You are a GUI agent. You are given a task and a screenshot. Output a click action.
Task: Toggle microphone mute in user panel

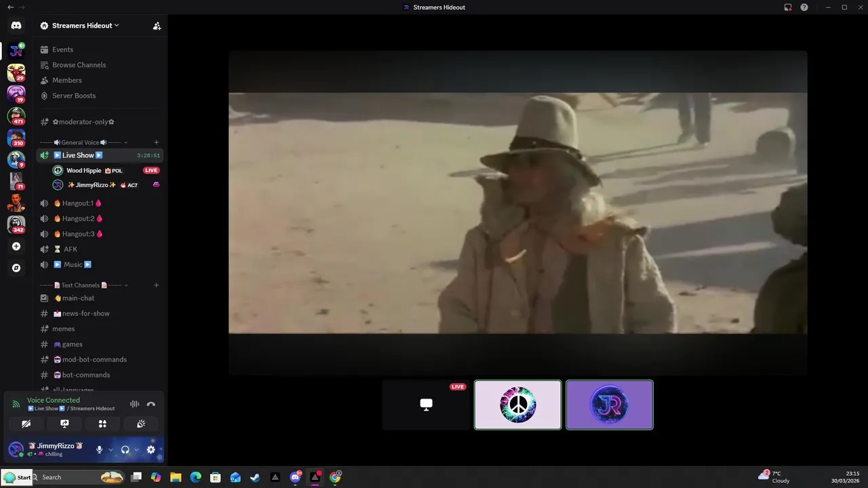(99, 449)
